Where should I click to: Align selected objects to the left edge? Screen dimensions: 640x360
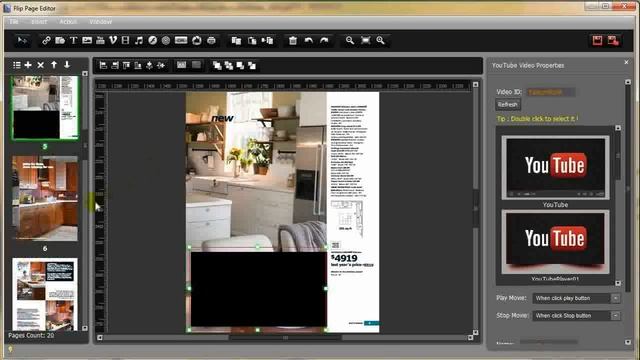103,65
